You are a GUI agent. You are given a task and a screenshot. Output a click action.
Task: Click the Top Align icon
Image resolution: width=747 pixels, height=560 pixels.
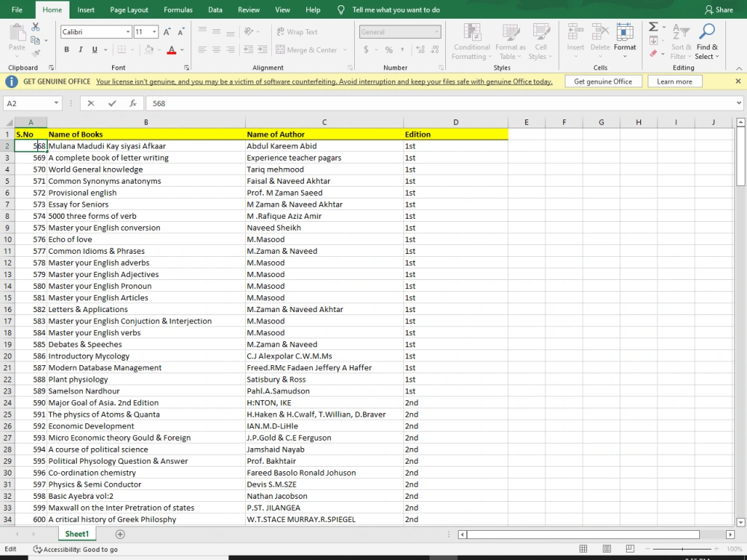coord(202,31)
